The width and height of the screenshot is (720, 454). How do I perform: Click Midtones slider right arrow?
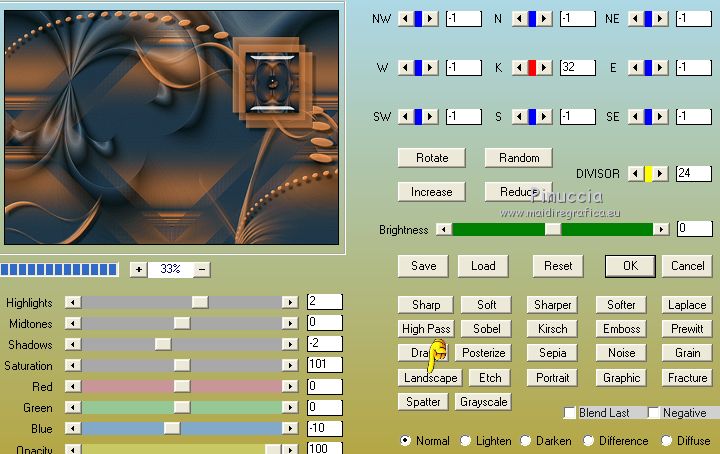coord(290,323)
